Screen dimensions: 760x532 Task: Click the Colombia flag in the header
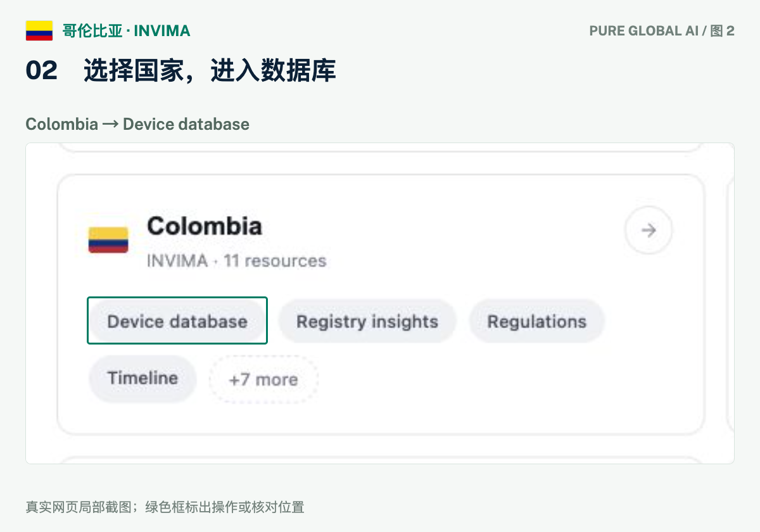(39, 30)
